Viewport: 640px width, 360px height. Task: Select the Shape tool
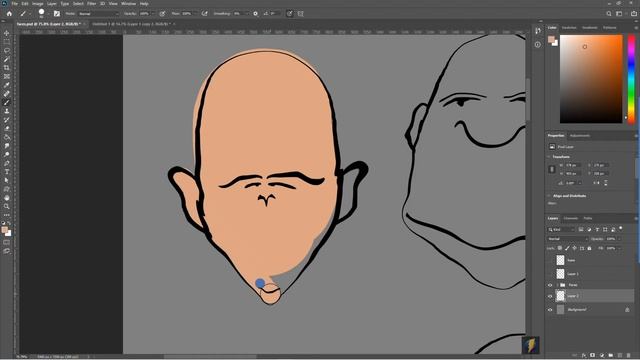pos(7,189)
